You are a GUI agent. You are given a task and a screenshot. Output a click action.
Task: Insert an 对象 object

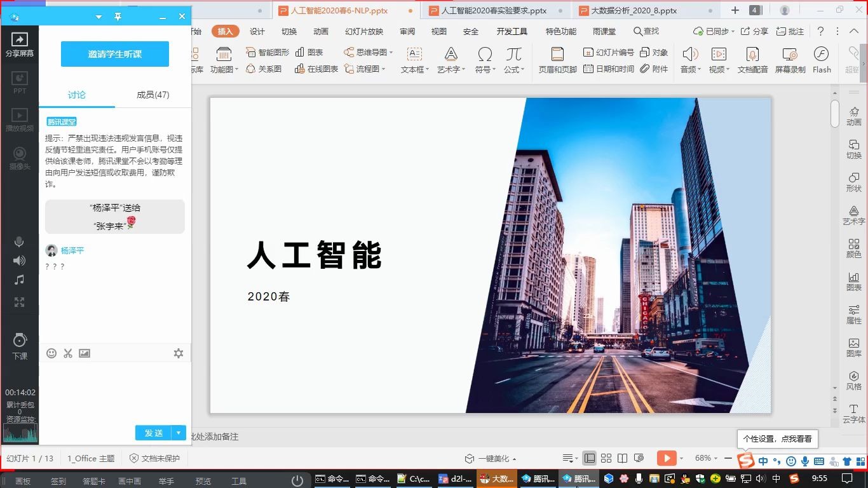(654, 52)
